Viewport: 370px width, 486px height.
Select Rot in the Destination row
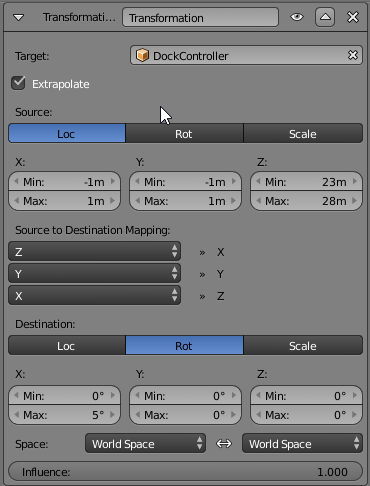click(184, 346)
